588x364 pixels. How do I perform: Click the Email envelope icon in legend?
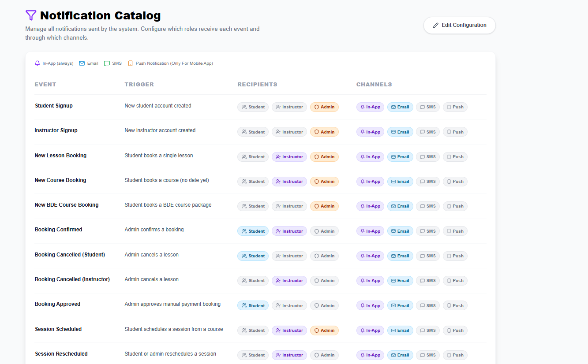82,63
